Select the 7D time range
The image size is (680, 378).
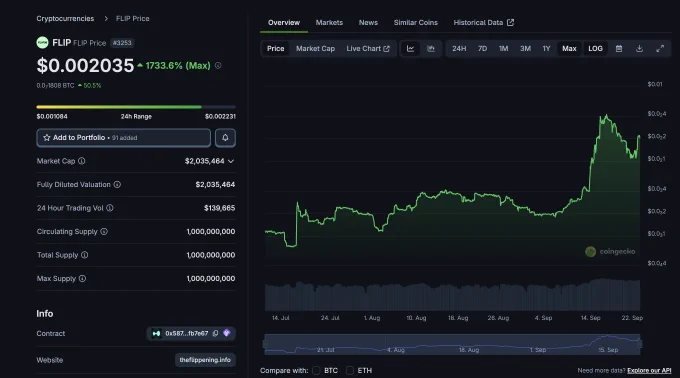[x=482, y=49]
